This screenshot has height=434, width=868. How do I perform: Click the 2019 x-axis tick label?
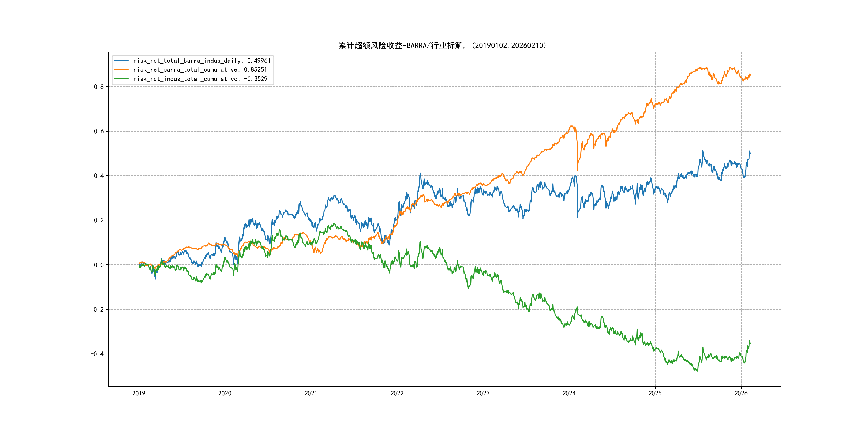139,393
